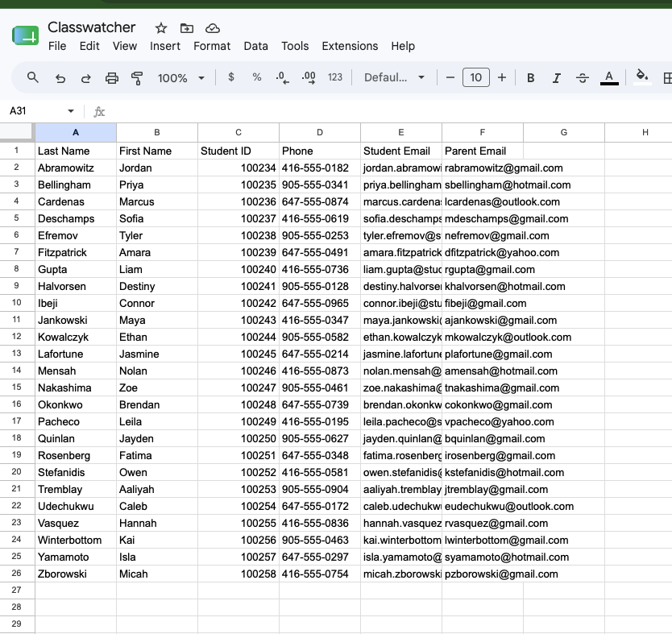Print the spreadsheet
672x634 pixels.
112,78
